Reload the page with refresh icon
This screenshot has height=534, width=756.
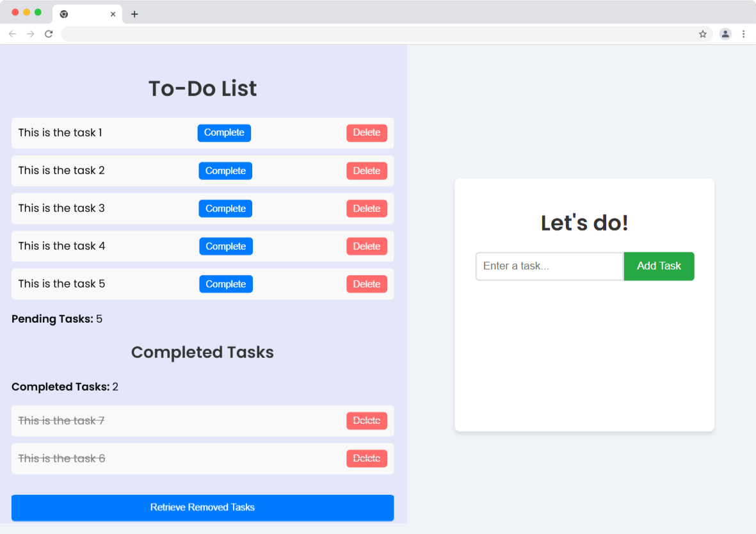[x=49, y=34]
